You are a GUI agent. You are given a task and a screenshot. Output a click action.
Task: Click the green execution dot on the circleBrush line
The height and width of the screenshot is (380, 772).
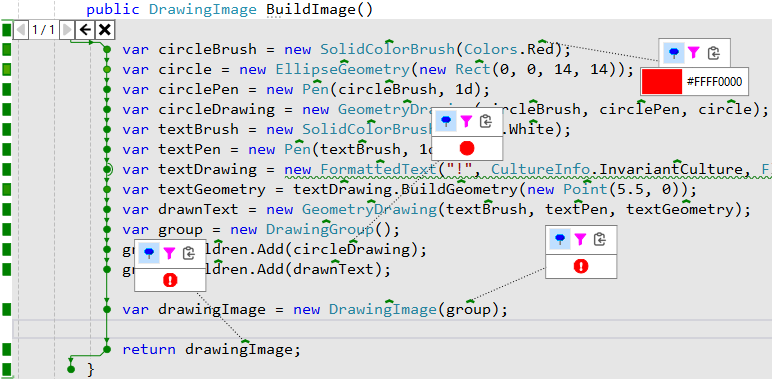[x=107, y=49]
